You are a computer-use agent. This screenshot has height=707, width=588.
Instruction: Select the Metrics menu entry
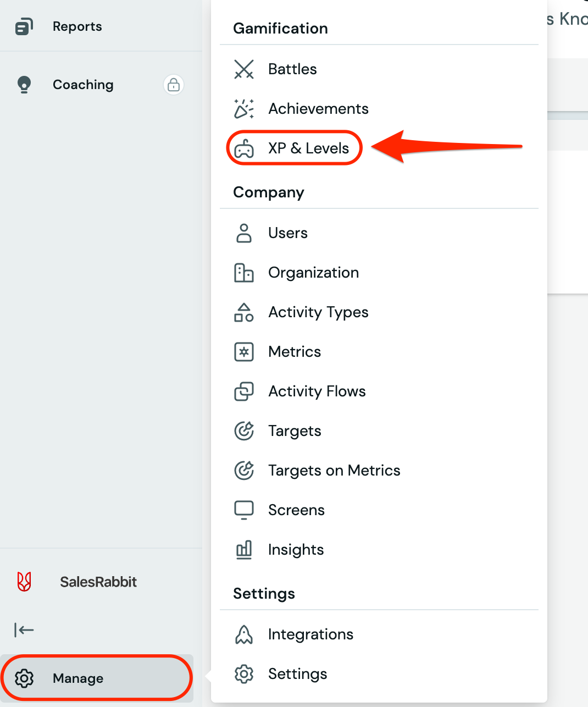pos(294,352)
